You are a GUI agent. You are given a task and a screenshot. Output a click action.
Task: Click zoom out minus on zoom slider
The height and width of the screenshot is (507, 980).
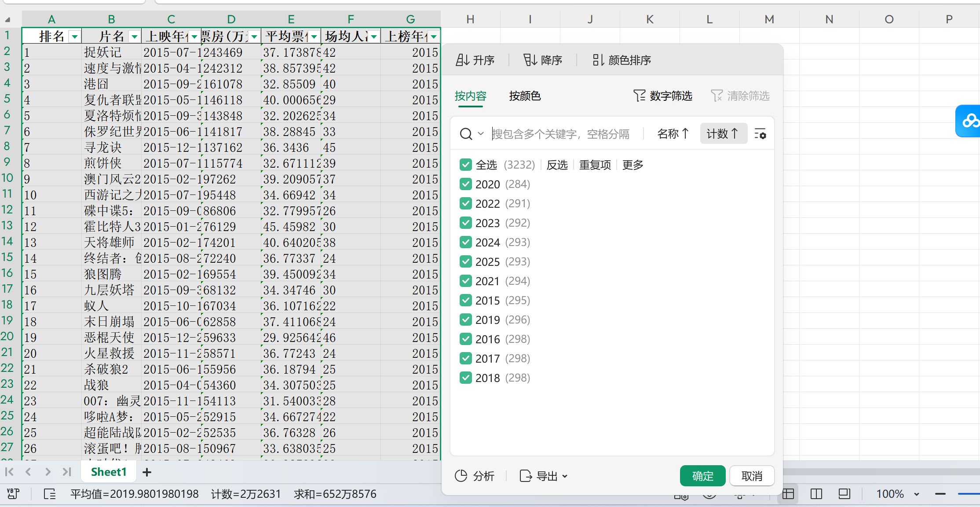(x=940, y=494)
